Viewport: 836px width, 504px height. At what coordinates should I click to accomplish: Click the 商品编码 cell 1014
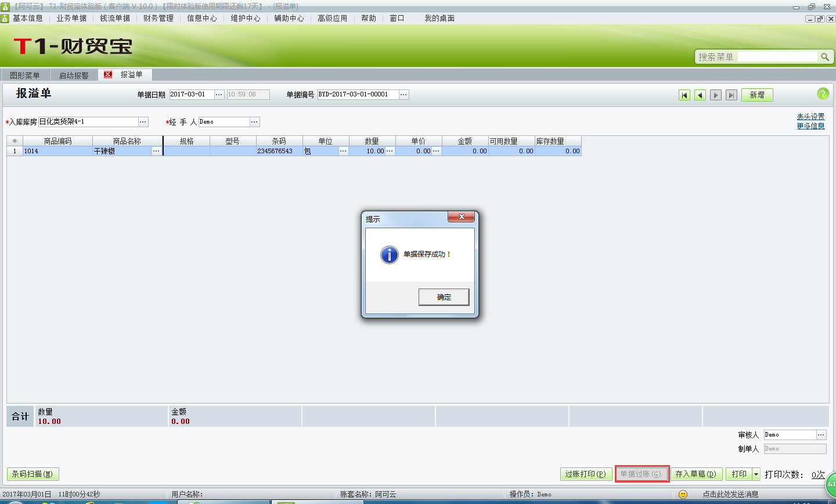(57, 151)
